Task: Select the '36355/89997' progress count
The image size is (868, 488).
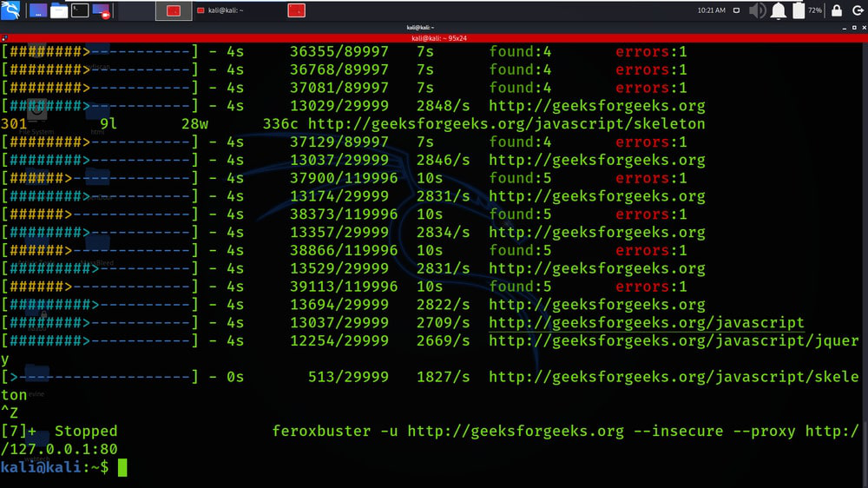Action: 339,51
